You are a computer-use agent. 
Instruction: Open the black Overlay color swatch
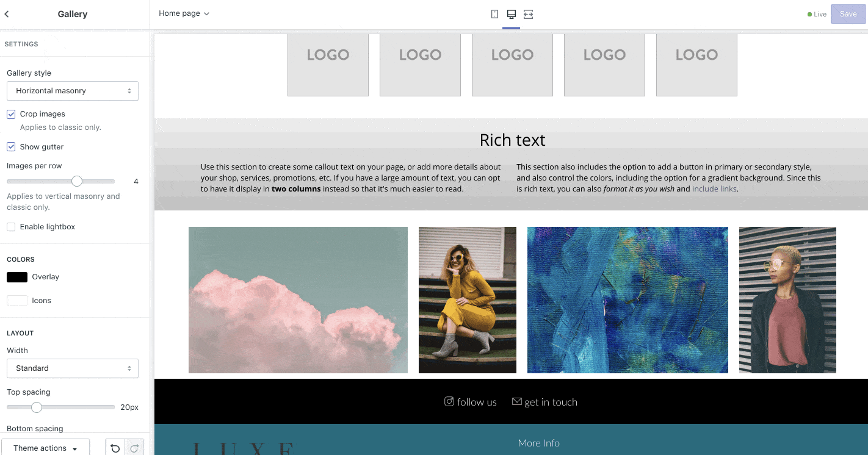point(17,277)
